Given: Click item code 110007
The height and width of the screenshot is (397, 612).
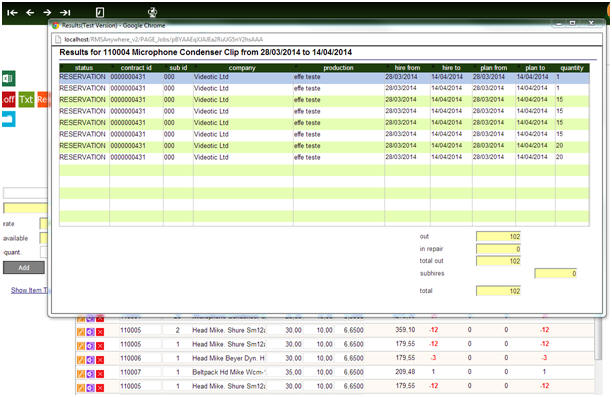Looking at the screenshot, I should 131,372.
